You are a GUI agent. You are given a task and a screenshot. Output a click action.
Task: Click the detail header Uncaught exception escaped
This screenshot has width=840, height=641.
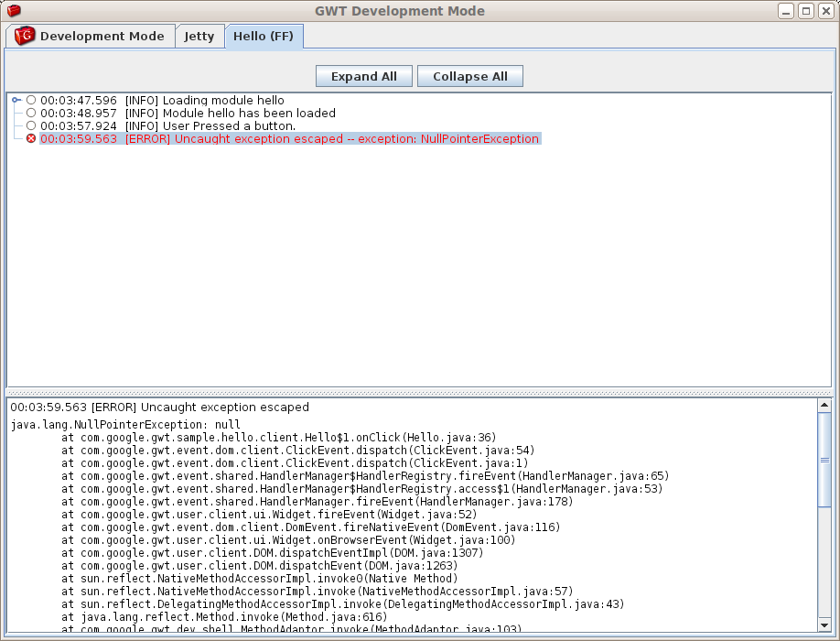[159, 407]
